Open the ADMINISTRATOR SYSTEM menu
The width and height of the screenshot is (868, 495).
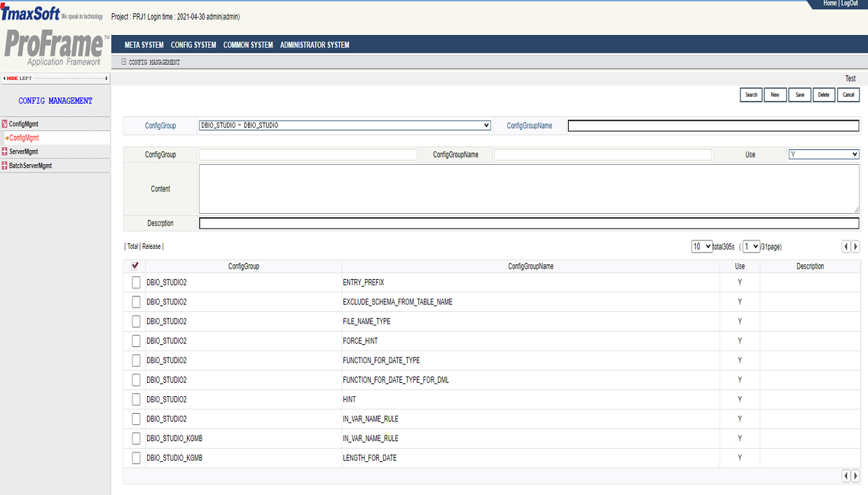coord(315,45)
